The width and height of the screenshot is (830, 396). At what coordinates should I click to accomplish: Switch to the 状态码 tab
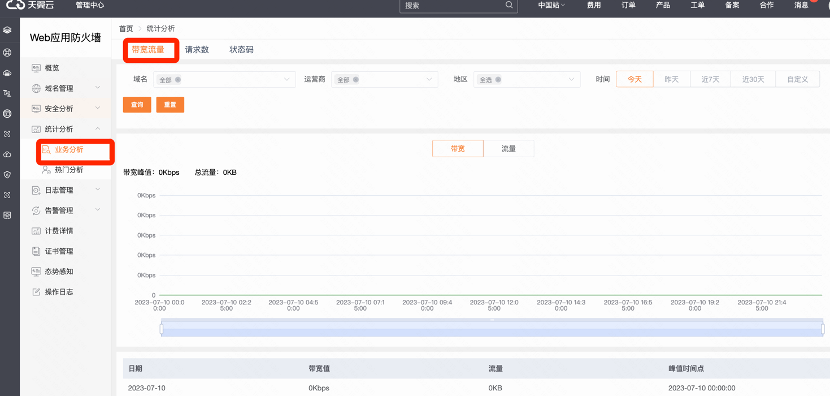[241, 50]
